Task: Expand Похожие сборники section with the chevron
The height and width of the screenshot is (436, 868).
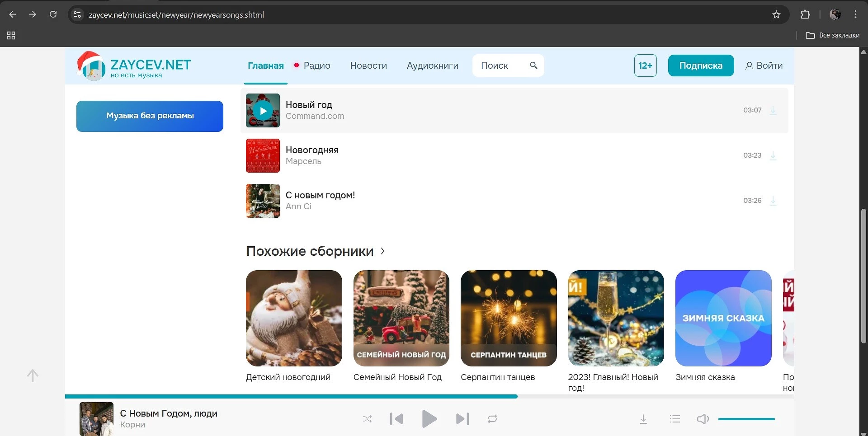Action: (382, 251)
